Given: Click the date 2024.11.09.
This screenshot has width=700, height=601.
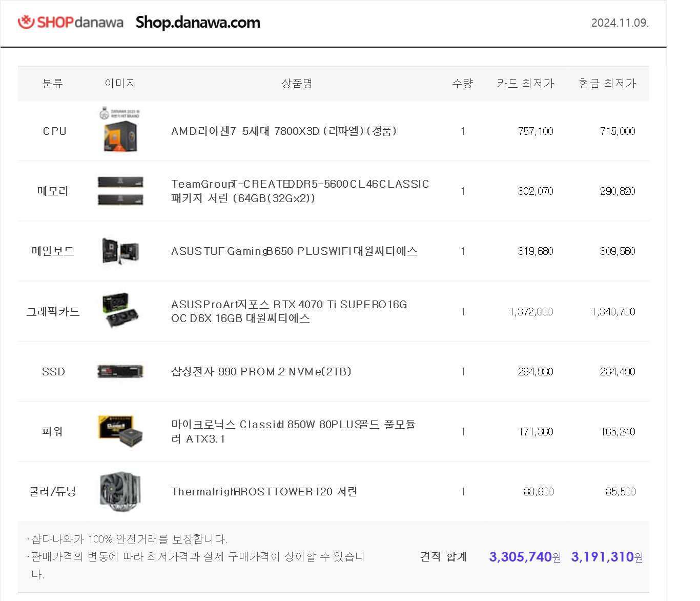Looking at the screenshot, I should coord(620,23).
